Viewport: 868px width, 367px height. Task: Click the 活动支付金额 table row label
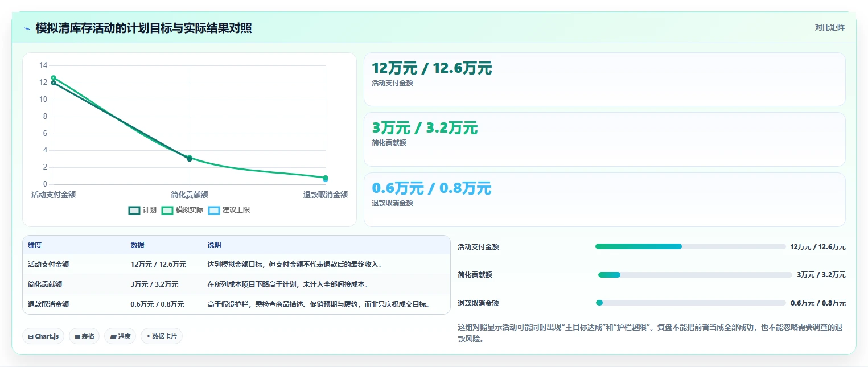click(x=48, y=265)
